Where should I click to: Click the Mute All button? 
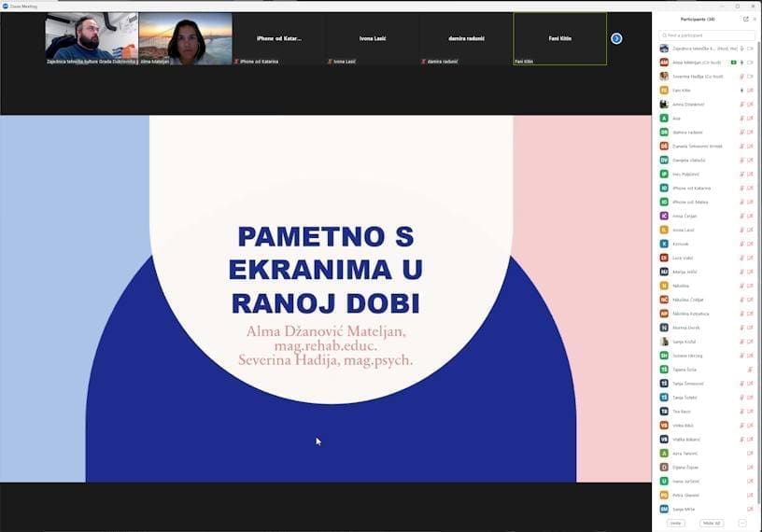(712, 523)
